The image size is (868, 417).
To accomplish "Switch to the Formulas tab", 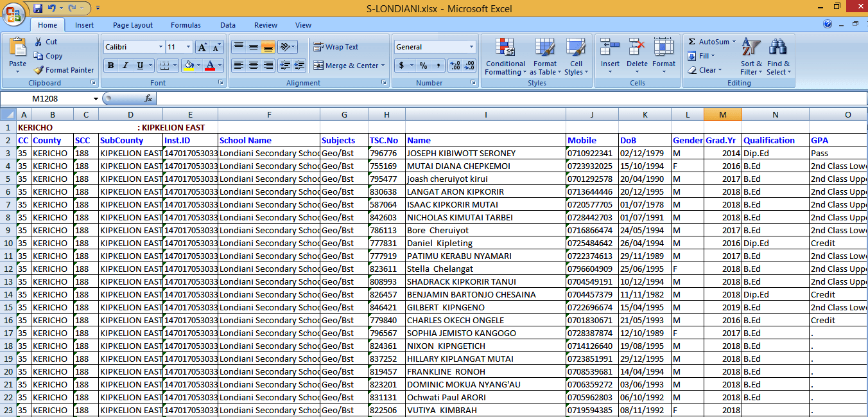I will tap(186, 25).
